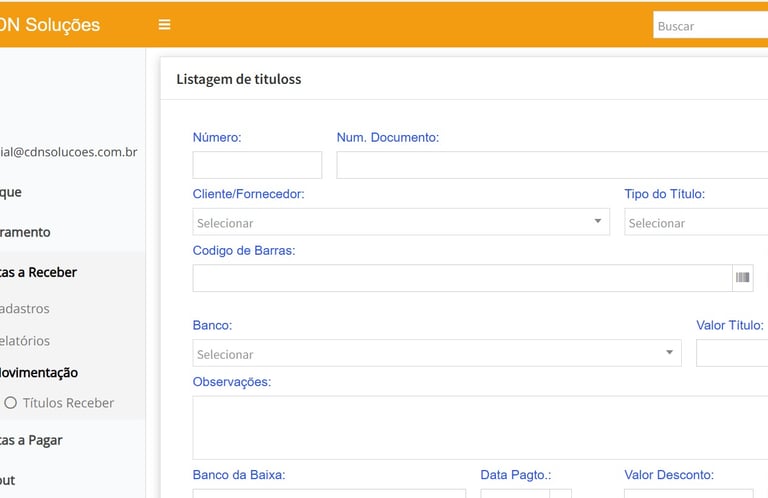The width and height of the screenshot is (768, 498).
Task: Open the Contas a Receber menu
Action: 40,272
